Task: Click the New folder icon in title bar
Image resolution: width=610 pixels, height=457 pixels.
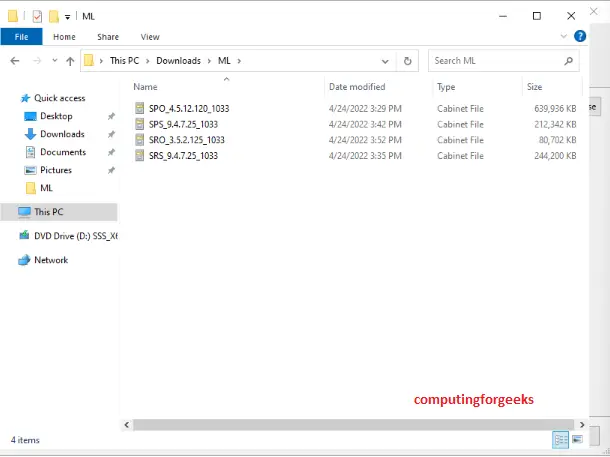Action: [54, 16]
